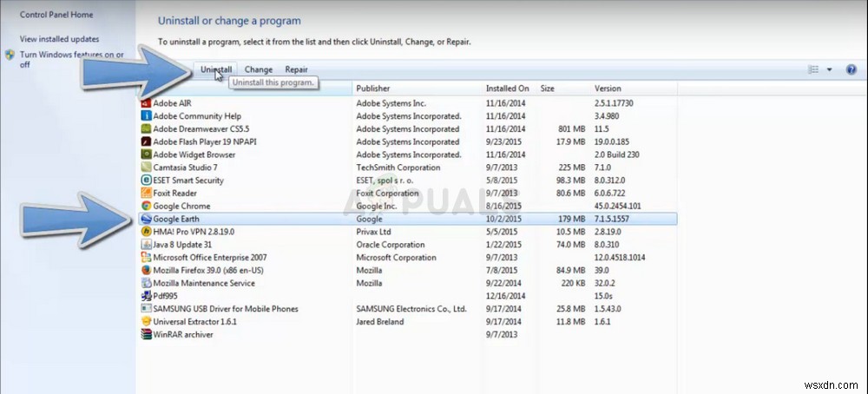Select Camtasia Studio 7 entry
Viewport: 868px width, 394px height.
pos(186,167)
